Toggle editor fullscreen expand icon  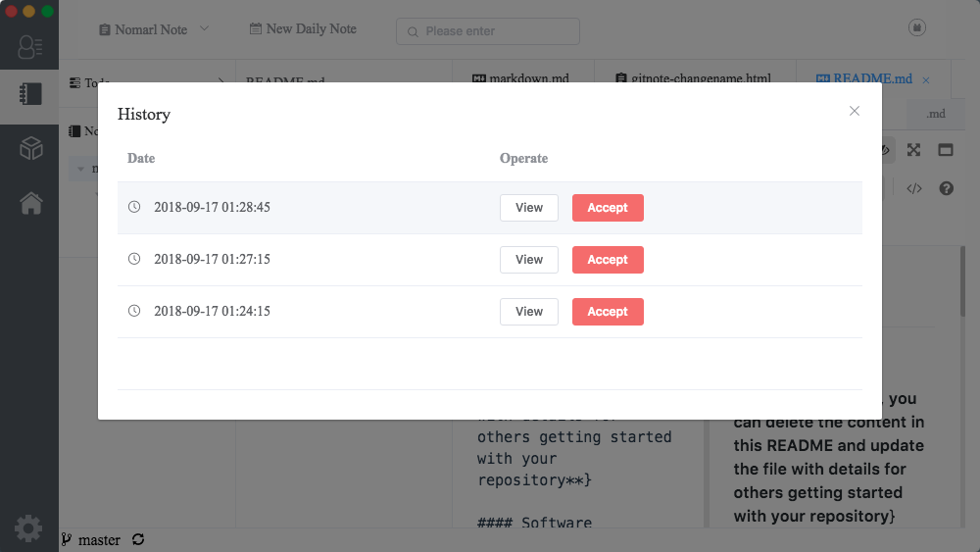pos(913,150)
